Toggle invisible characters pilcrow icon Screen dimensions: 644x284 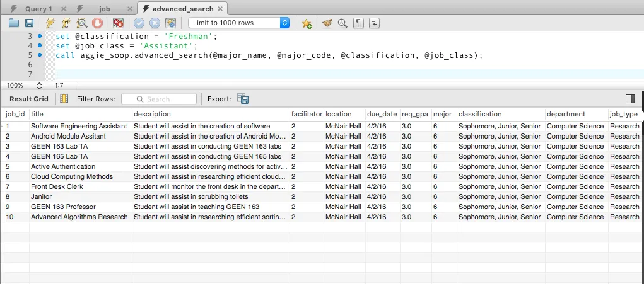pos(358,23)
